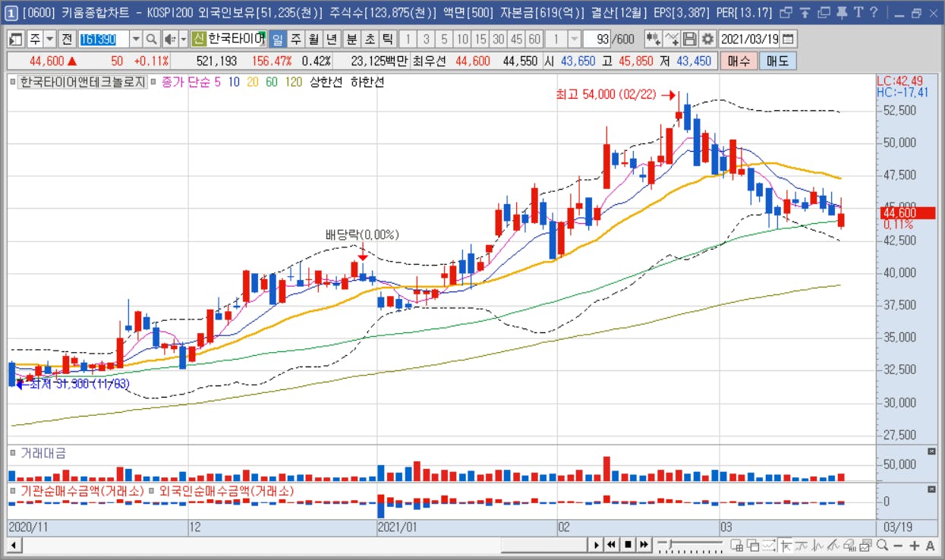
Task: Toggle the 외국인순매수금액 indicator square
Action: point(152,491)
